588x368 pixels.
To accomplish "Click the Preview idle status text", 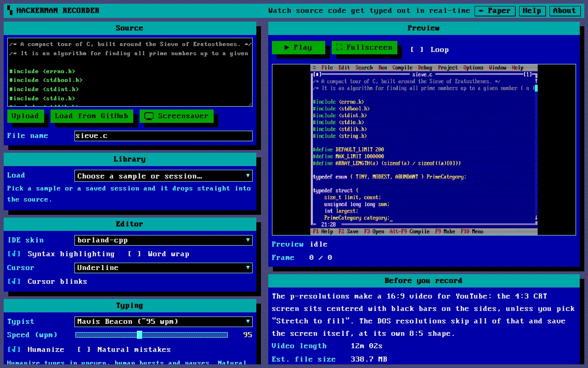I will pos(319,244).
